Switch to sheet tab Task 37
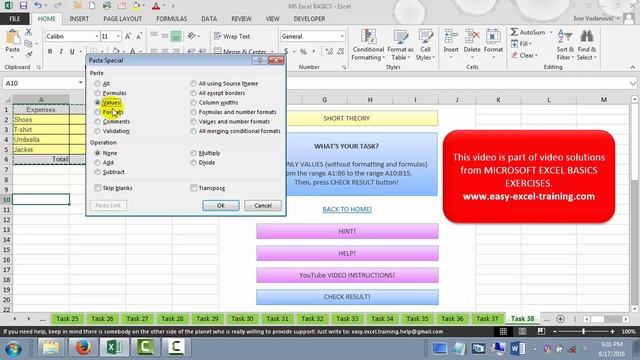 487,319
